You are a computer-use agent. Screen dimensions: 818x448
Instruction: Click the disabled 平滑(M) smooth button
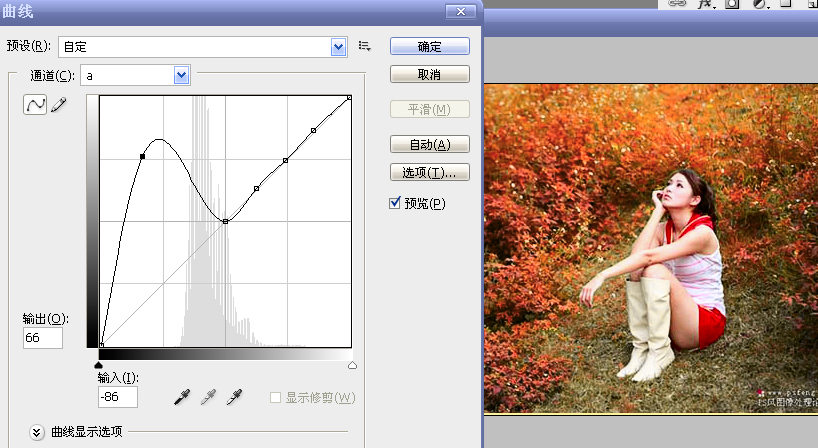tap(430, 110)
